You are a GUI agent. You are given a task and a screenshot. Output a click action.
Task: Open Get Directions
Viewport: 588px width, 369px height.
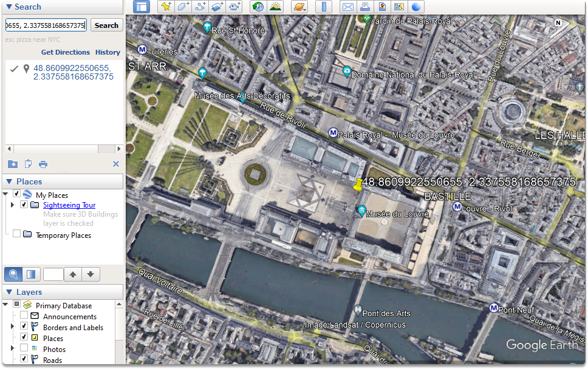(66, 52)
